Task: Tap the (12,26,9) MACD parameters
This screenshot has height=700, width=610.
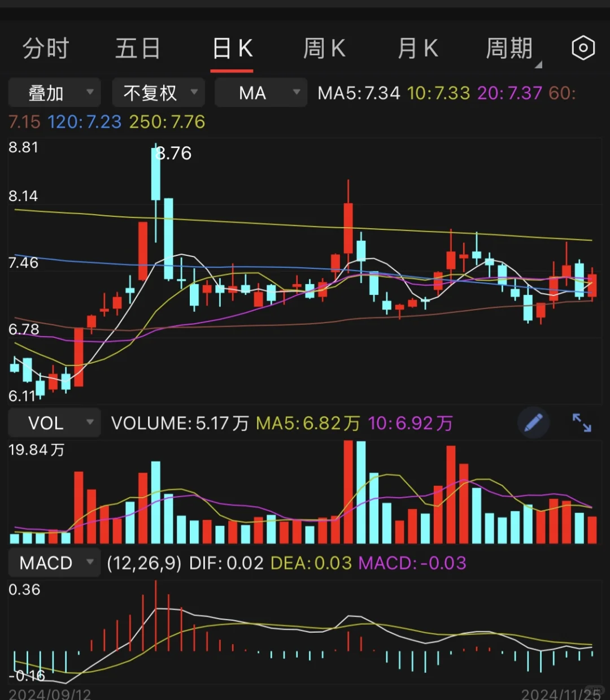Action: click(x=145, y=563)
